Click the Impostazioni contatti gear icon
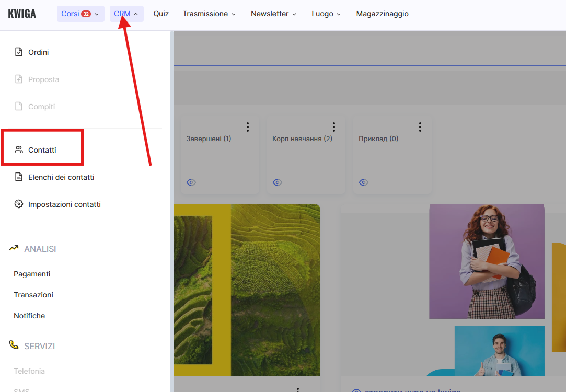This screenshot has height=392, width=566. [x=19, y=204]
